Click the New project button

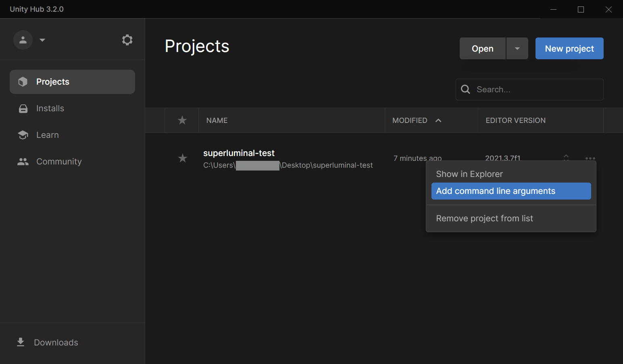(569, 49)
